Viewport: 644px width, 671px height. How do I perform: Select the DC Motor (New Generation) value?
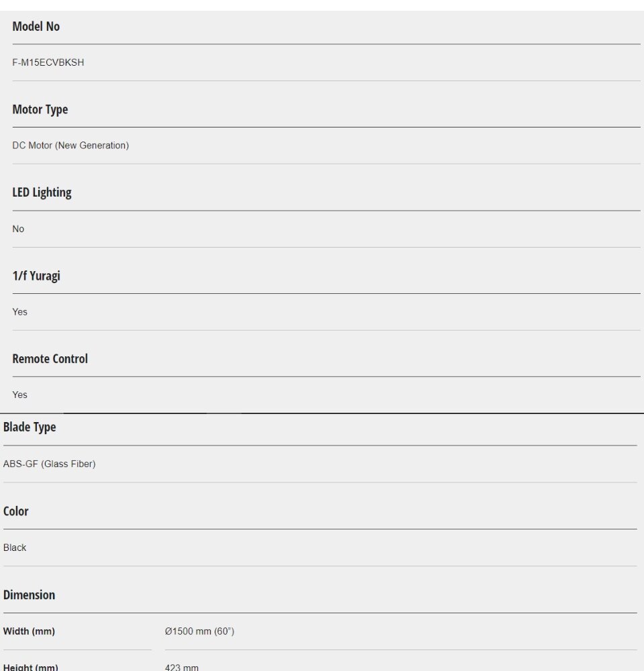[70, 146]
